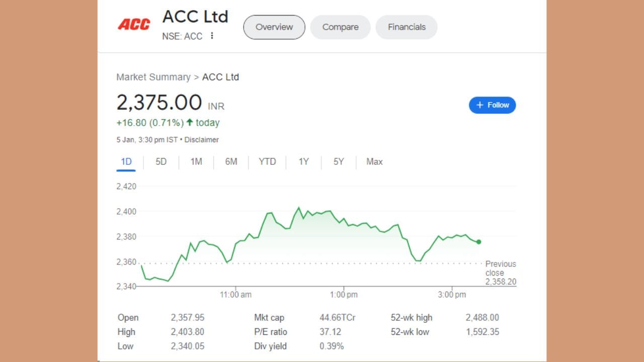
Task: Follow ACC Ltd stock
Action: click(x=492, y=105)
